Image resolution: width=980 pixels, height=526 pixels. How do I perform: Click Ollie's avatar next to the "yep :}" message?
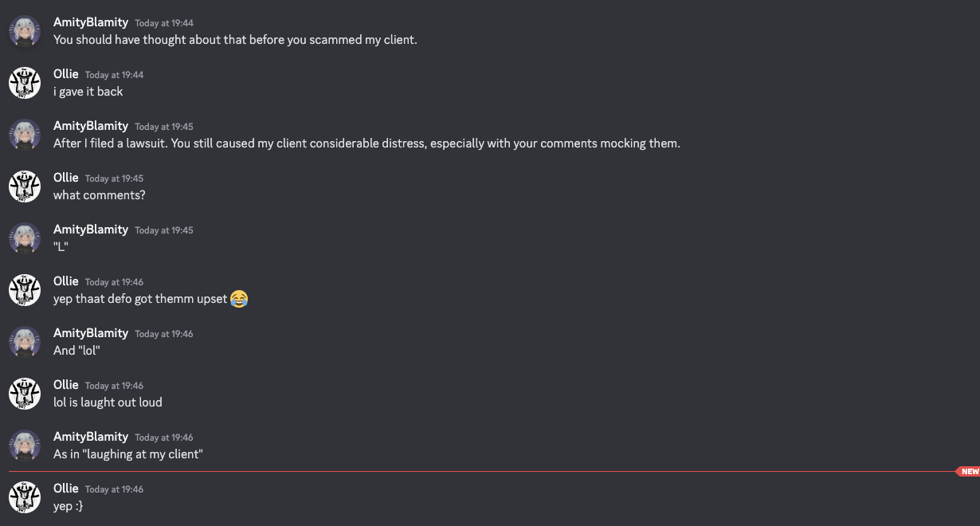tap(25, 497)
